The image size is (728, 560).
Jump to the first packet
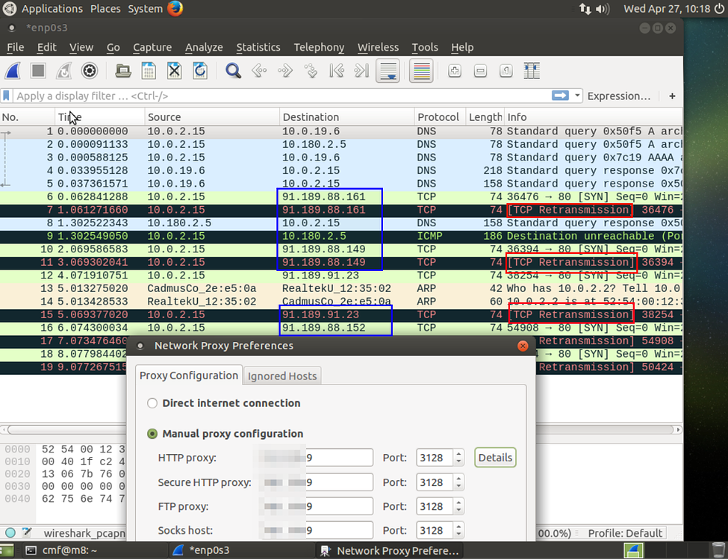tap(336, 71)
